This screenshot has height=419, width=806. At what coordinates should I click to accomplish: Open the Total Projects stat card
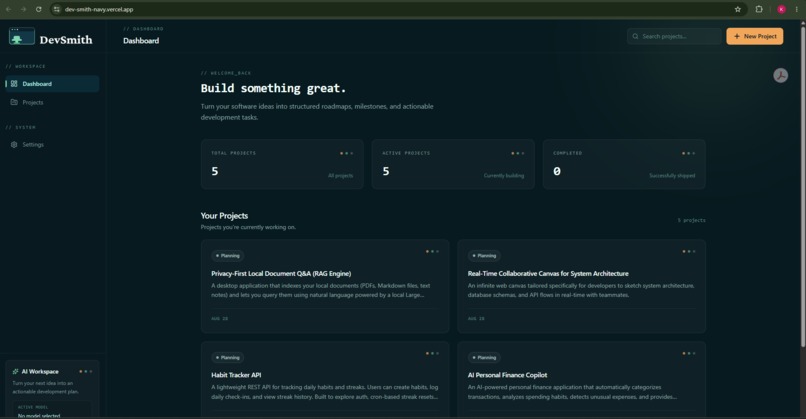282,164
